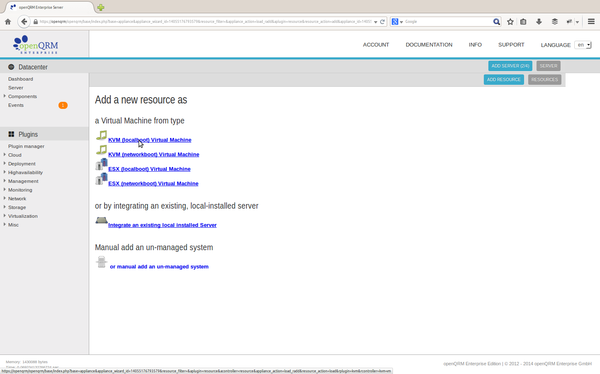Open ESX (localboot) Virtual Machine link

coord(149,169)
